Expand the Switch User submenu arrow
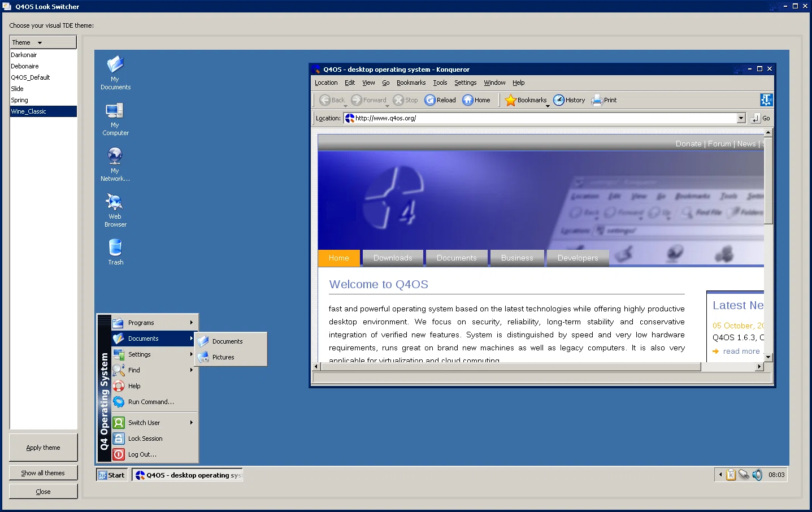The height and width of the screenshot is (512, 812). click(192, 423)
